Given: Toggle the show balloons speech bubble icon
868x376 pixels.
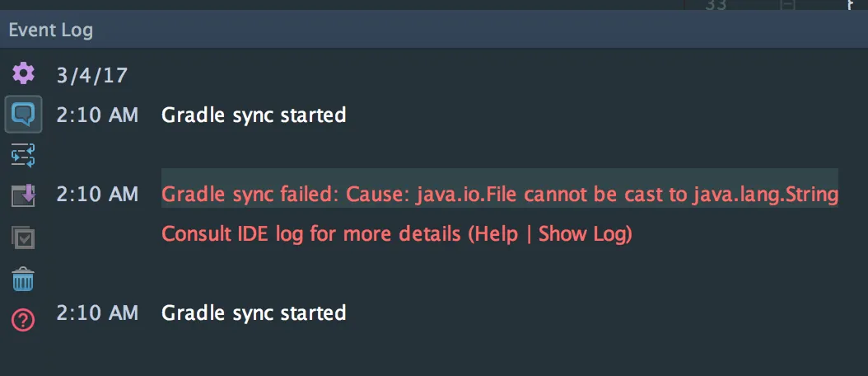Looking at the screenshot, I should coord(23,115).
